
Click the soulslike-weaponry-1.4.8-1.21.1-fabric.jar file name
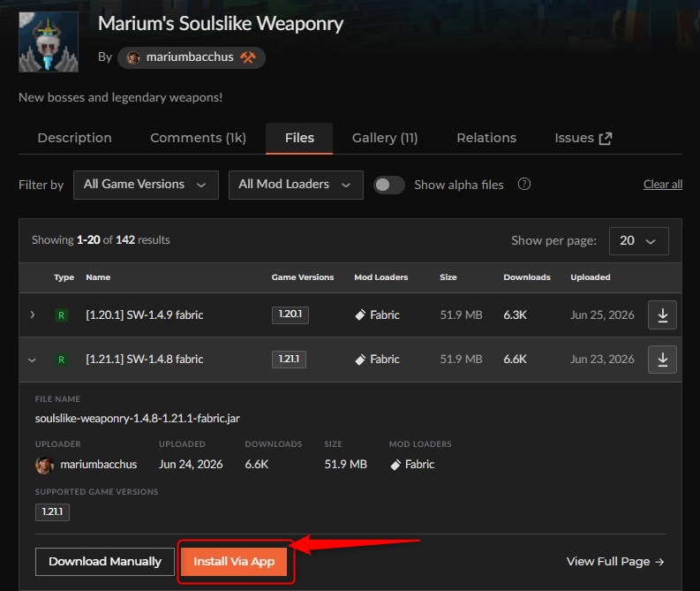point(138,419)
